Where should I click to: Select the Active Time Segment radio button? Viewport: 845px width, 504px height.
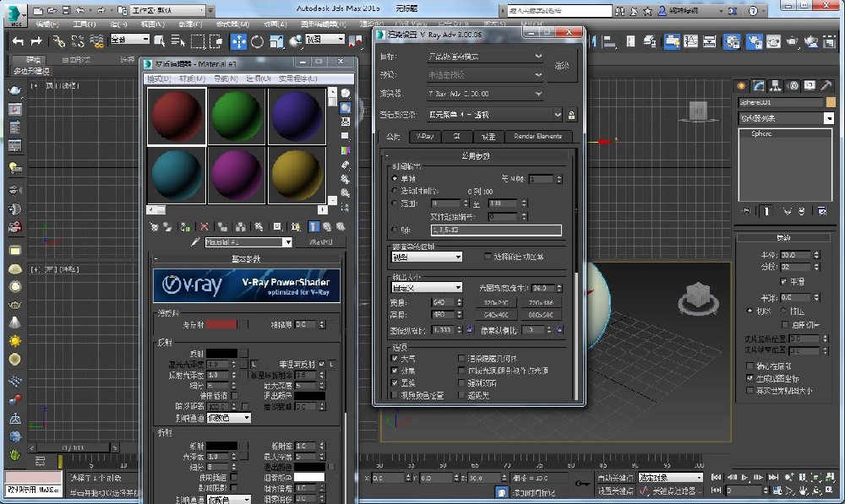tap(395, 191)
